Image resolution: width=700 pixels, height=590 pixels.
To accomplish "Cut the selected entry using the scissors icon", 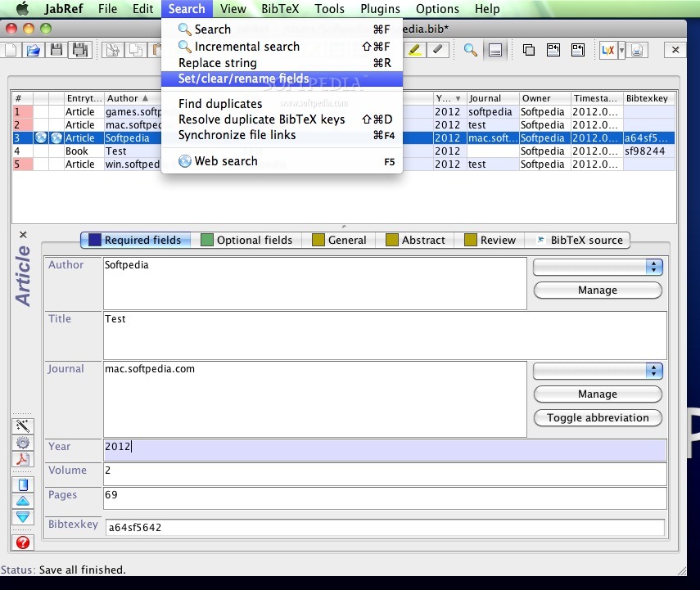I will tap(112, 50).
